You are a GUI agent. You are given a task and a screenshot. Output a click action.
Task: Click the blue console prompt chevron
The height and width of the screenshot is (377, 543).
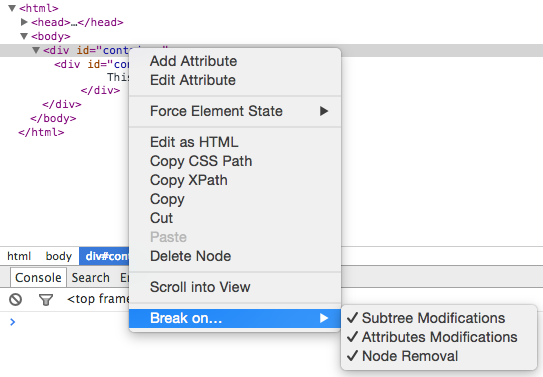coord(13,322)
